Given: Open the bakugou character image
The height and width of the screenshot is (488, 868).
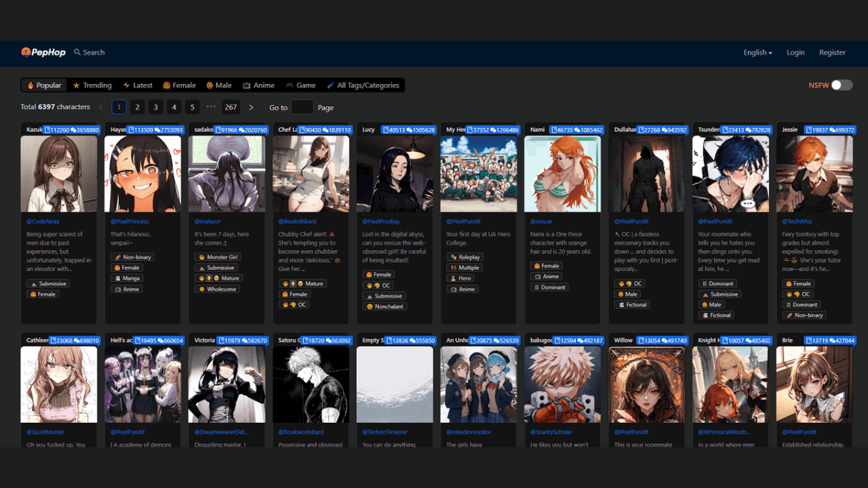Looking at the screenshot, I should coord(562,384).
